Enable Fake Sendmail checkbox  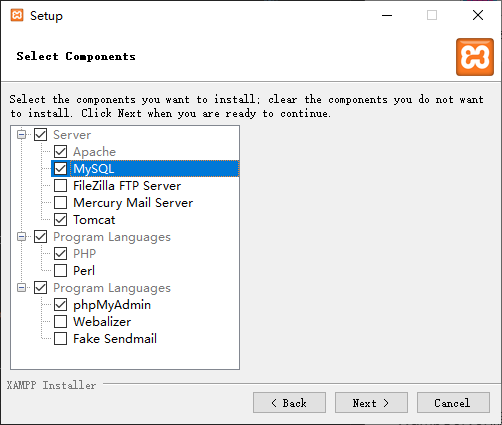tap(60, 338)
